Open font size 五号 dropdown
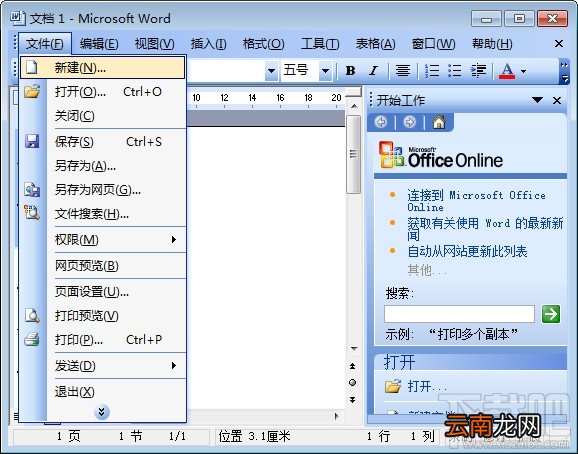 [325, 70]
